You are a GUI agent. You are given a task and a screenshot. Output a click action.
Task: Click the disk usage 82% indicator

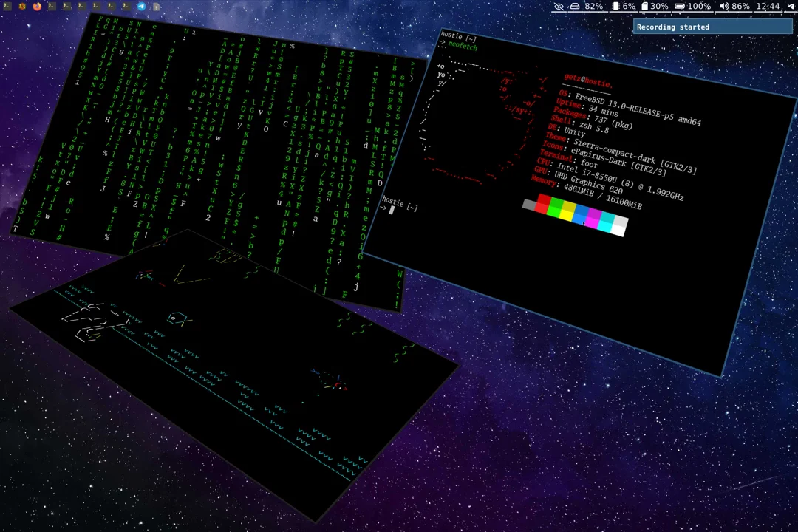[587, 7]
